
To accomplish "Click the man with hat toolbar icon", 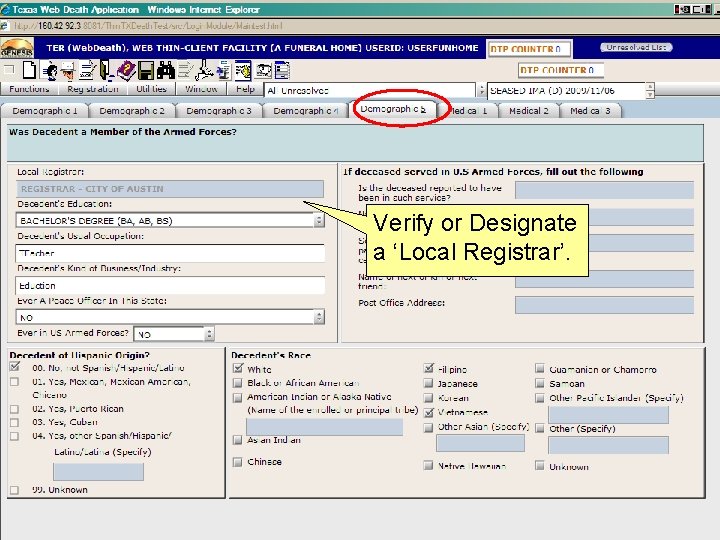I will (x=68, y=70).
